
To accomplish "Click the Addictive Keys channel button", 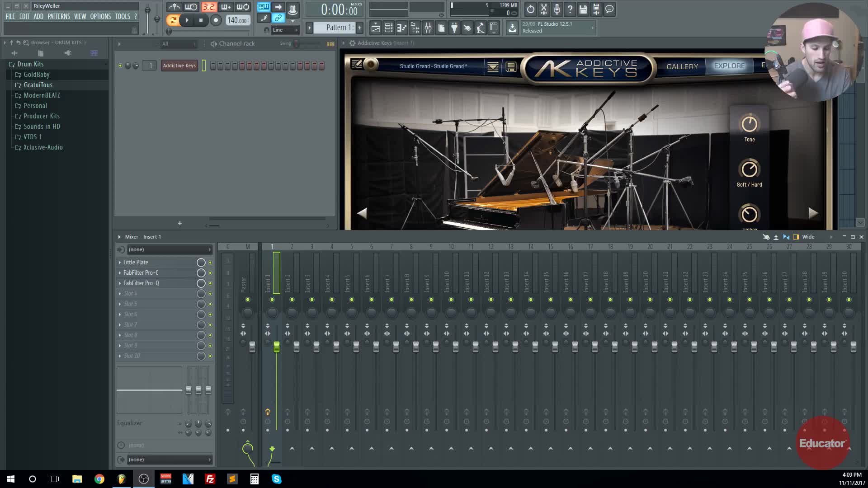I will point(179,66).
